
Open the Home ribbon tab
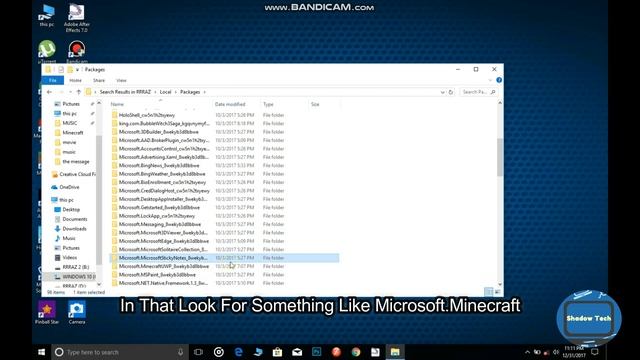click(76, 80)
